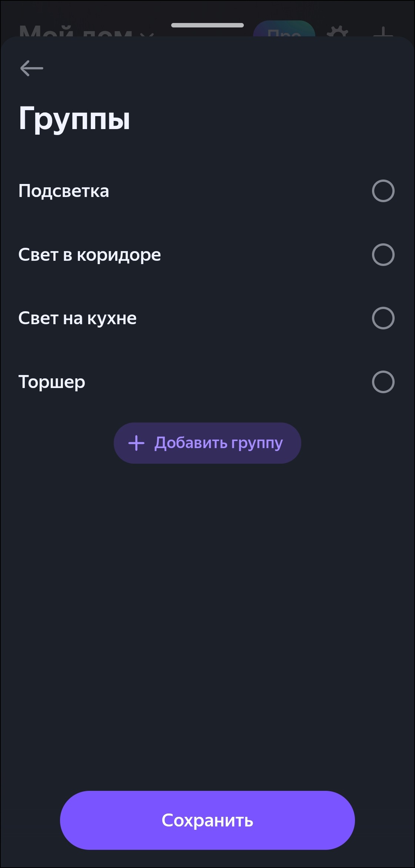Tap the "Подсветка" group name
415x868 pixels.
pyautogui.click(x=64, y=191)
